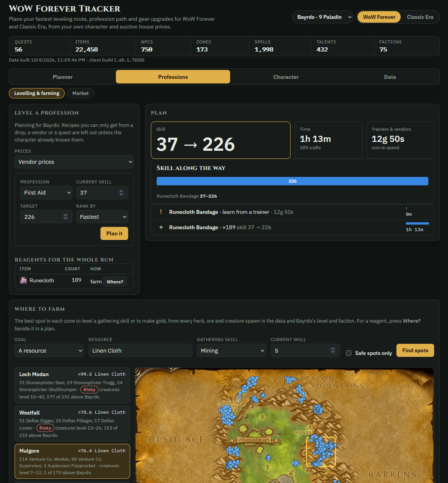The image size is (448, 483).
Task: Click the Plan it button
Action: click(114, 233)
